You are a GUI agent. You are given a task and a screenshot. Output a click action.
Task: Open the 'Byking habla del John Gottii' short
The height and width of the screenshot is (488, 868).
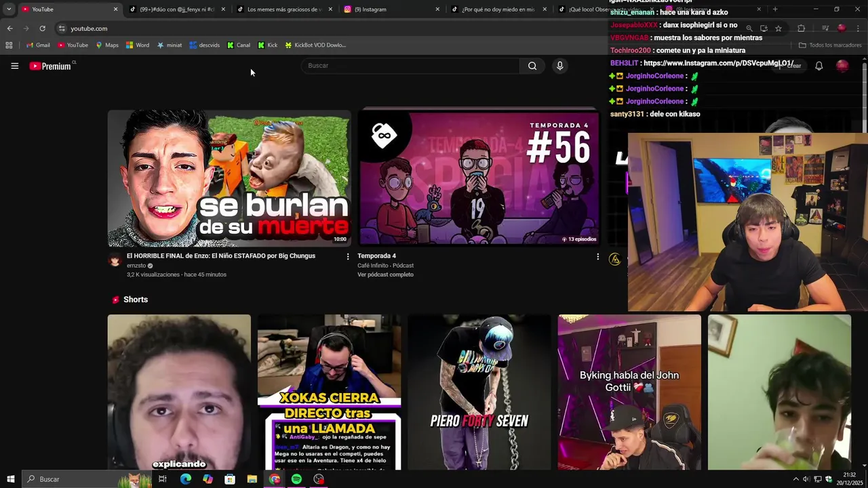[x=629, y=392]
